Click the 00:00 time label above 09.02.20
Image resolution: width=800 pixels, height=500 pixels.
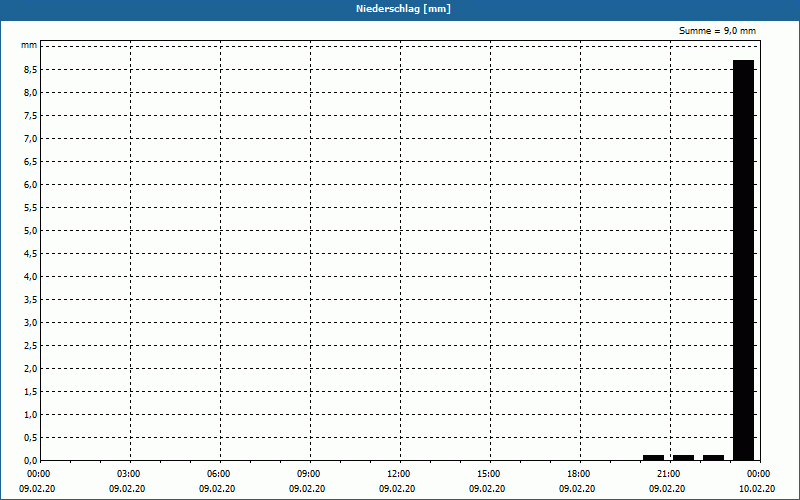[x=38, y=474]
